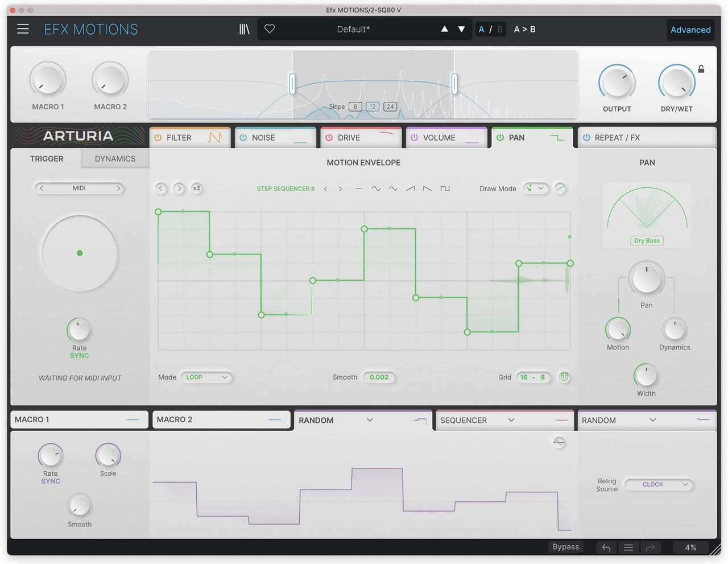Open the FILTER module tab

pyautogui.click(x=189, y=138)
